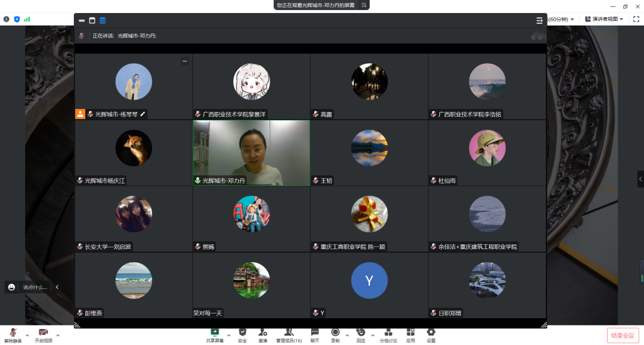644x345 pixels.
Task: Click the name label 王韧
Action: click(326, 181)
